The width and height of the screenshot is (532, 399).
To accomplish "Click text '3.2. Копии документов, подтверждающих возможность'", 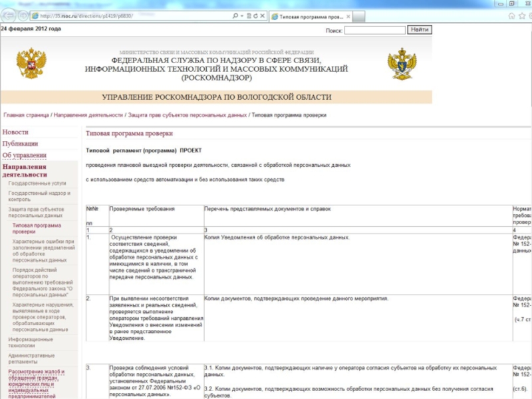I will pos(348,392).
